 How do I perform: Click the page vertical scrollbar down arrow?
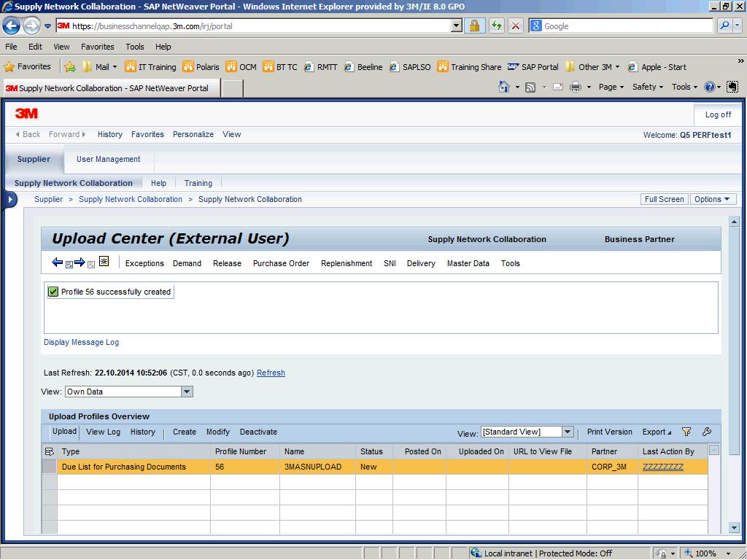coord(734,527)
